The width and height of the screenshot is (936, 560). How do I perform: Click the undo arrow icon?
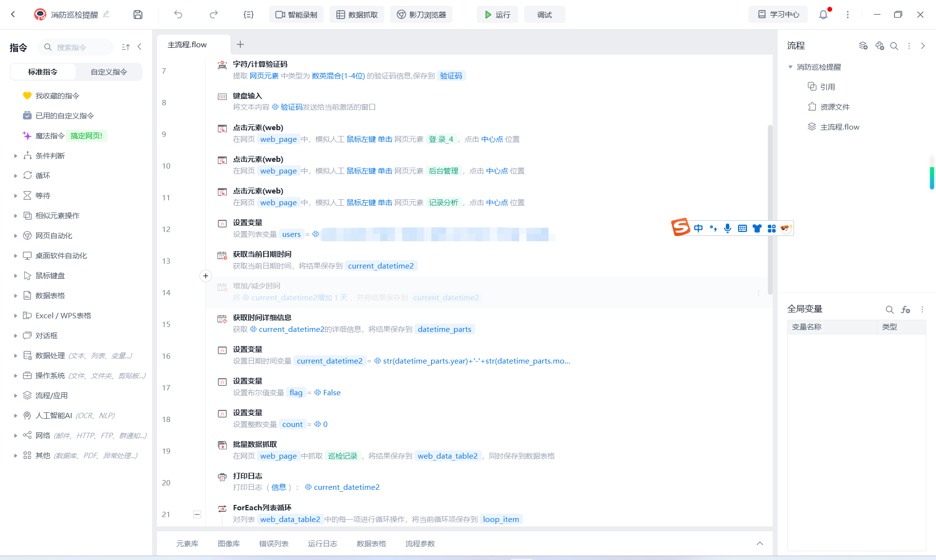(178, 15)
